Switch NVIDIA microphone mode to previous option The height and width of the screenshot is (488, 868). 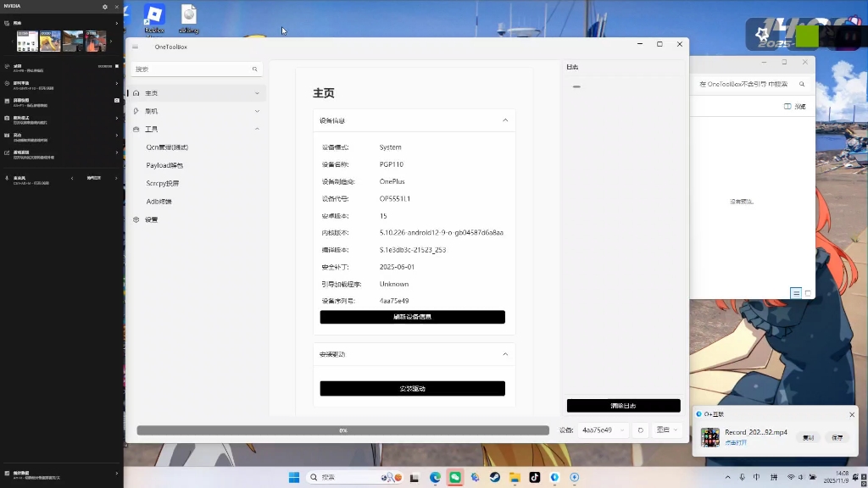click(72, 178)
